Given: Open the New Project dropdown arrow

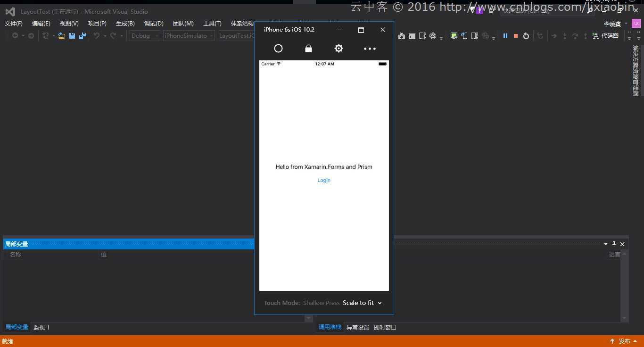Looking at the screenshot, I should (53, 36).
